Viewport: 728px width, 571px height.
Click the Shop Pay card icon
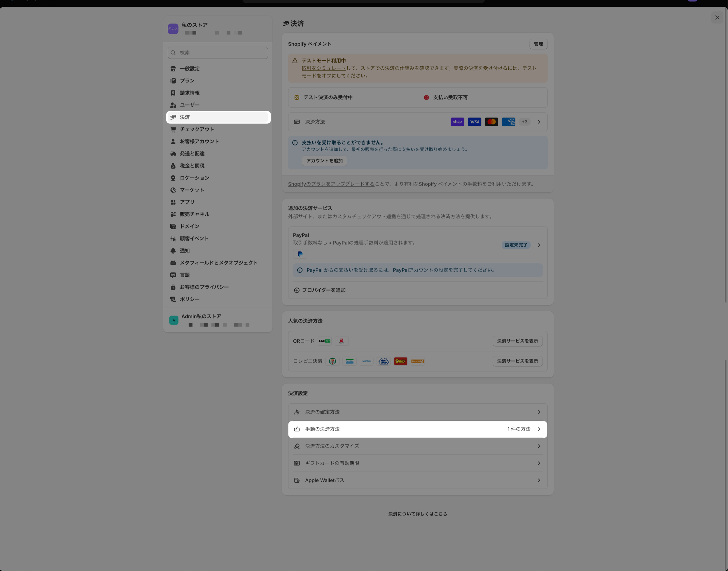(457, 122)
